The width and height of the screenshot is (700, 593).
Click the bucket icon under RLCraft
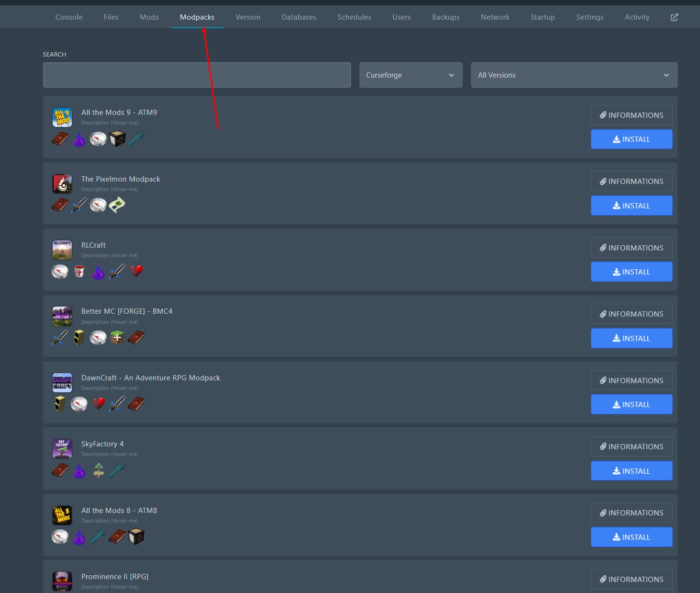(79, 272)
